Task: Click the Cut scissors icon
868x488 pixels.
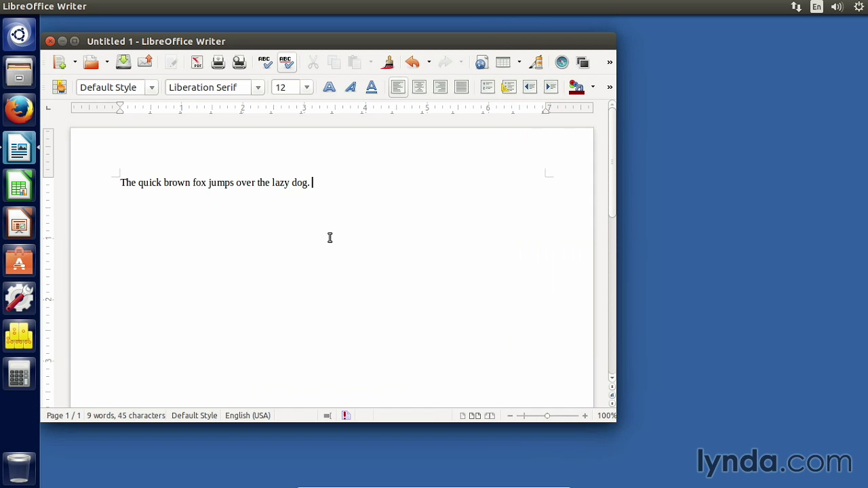Action: 313,62
